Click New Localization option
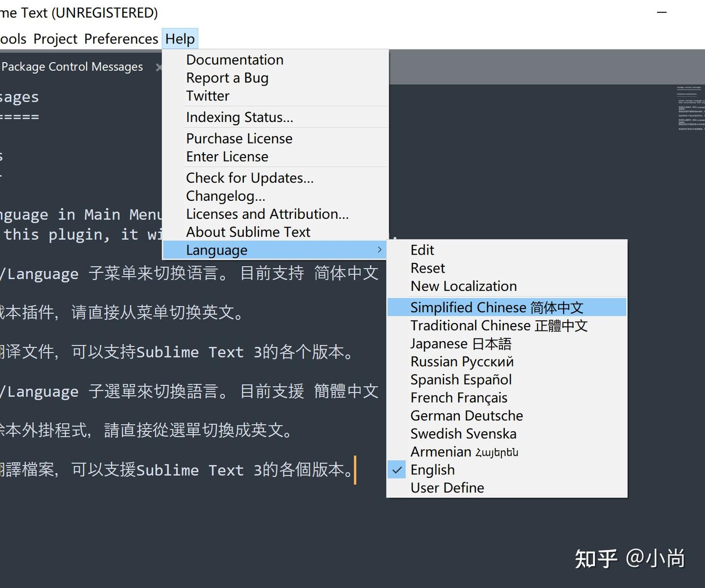Screen dimensions: 705x588 [463, 286]
